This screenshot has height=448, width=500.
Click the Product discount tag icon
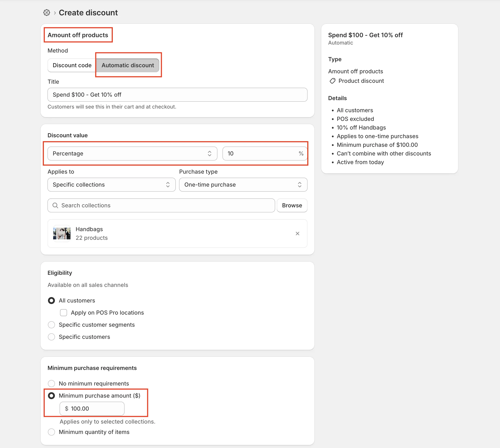click(332, 81)
